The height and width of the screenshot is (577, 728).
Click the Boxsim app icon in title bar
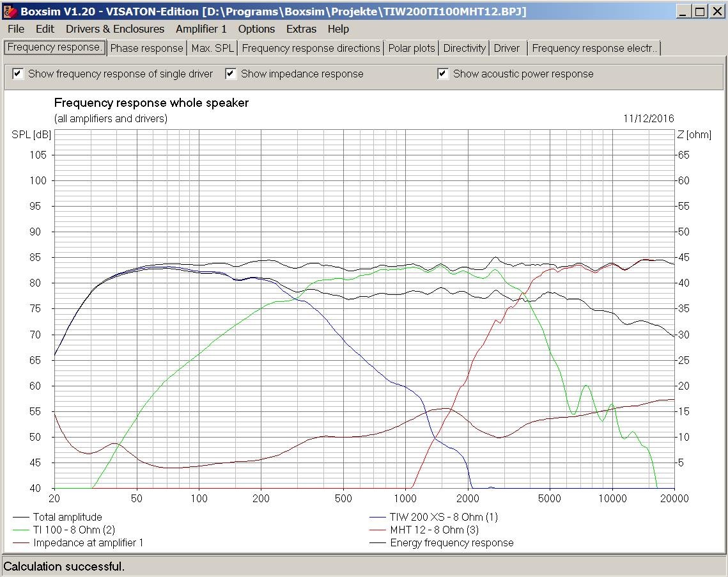pos(10,11)
